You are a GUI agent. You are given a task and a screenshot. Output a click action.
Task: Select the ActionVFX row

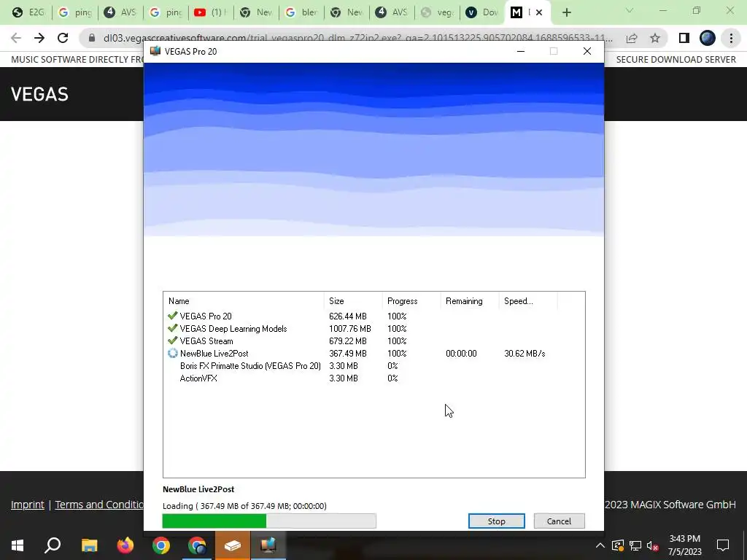click(x=373, y=378)
